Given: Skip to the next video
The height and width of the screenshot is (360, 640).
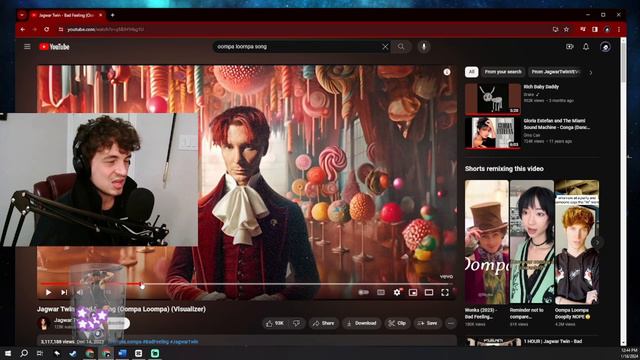Looking at the screenshot, I should pyautogui.click(x=64, y=292).
